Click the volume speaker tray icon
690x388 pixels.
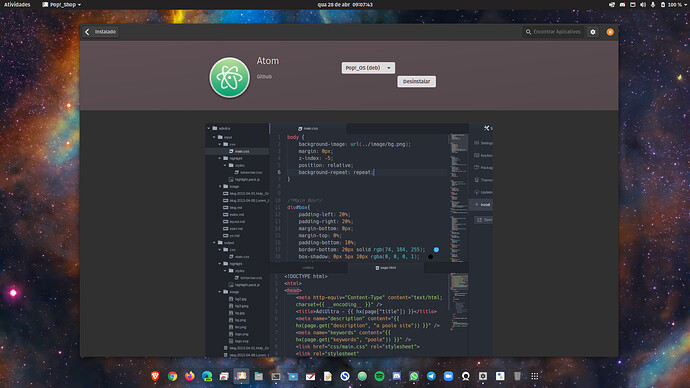[x=643, y=4]
